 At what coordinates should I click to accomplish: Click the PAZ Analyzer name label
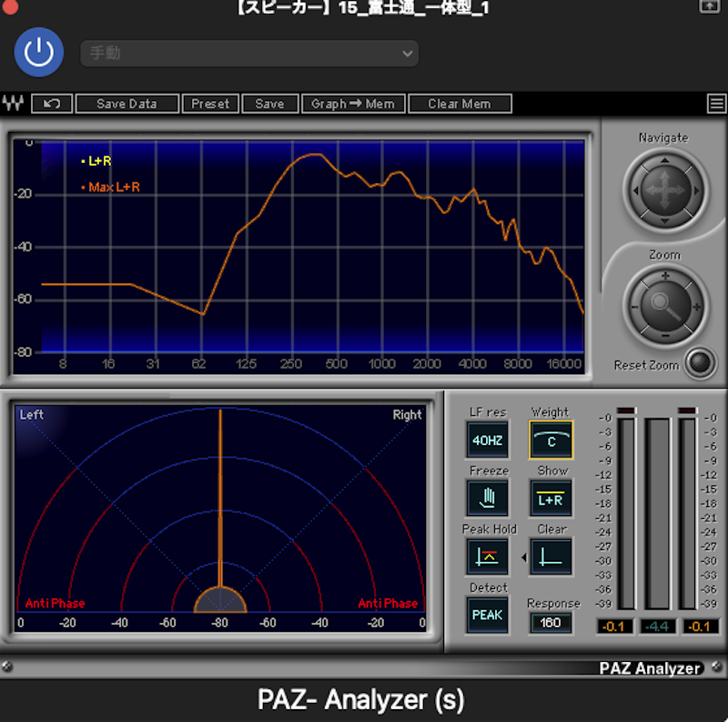coord(650,668)
